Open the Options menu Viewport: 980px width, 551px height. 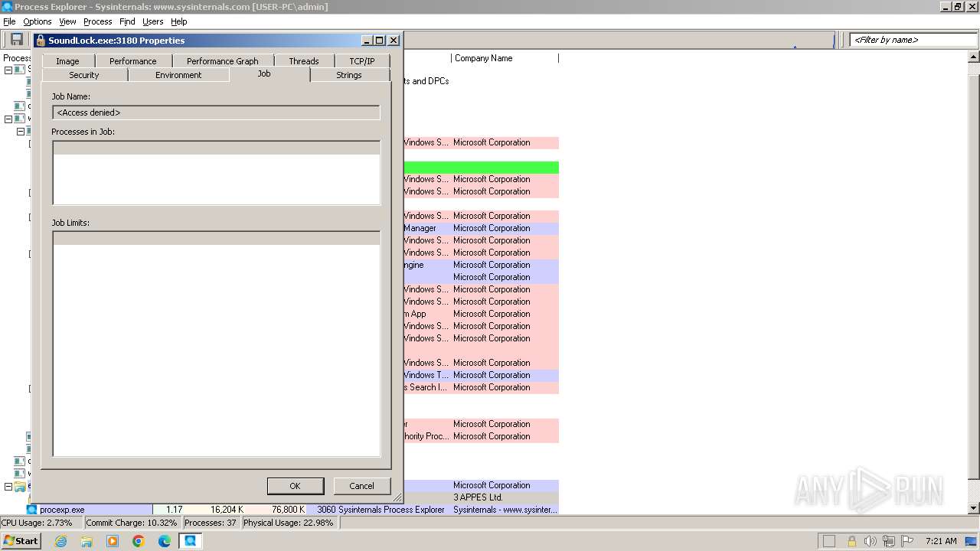[x=37, y=21]
